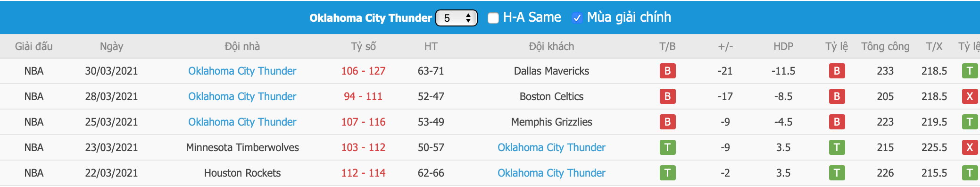Click the Tỷ số column header
Screen dimensions: 980x187
click(x=363, y=46)
